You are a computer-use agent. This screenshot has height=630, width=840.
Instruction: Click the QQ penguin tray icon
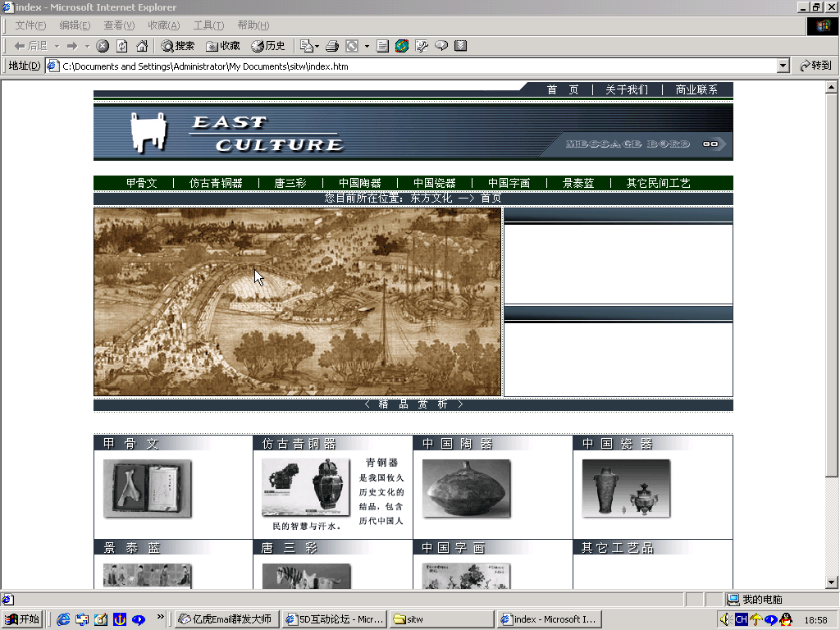(786, 619)
